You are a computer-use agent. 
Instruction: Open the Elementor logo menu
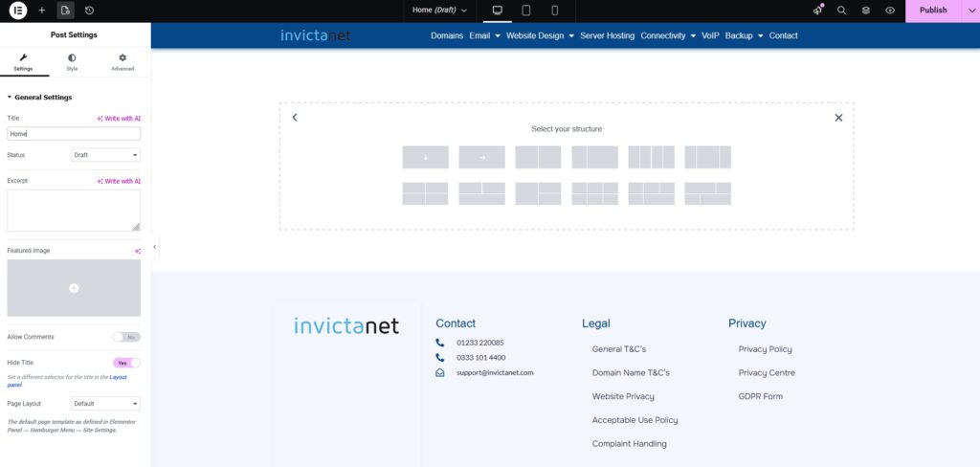tap(18, 11)
